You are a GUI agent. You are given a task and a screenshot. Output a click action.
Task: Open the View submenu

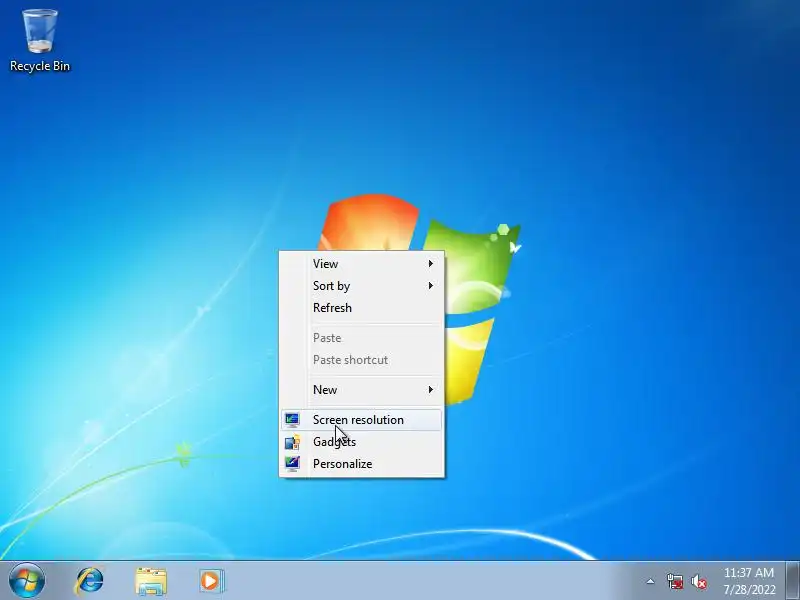pos(361,264)
